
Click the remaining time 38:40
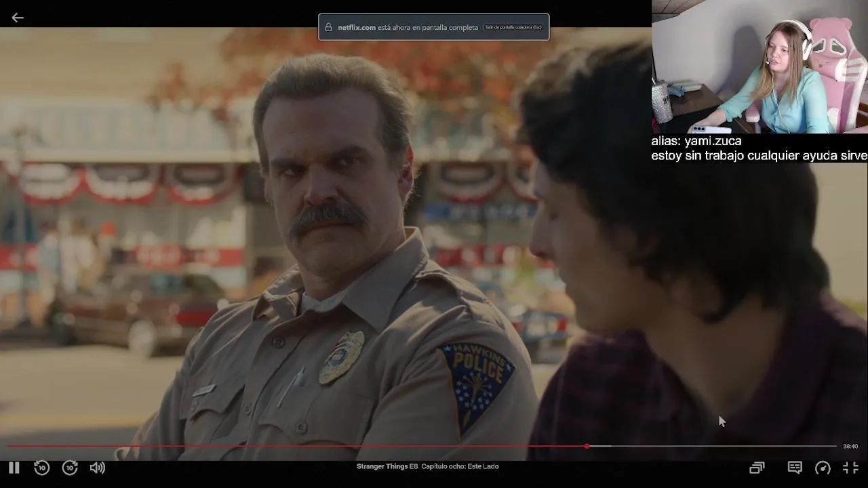pos(850,446)
